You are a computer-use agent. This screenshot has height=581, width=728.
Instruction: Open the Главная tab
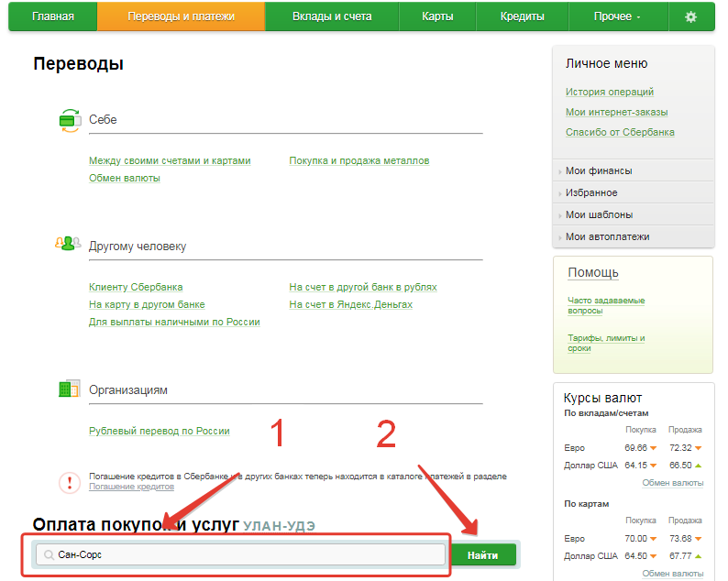53,16
